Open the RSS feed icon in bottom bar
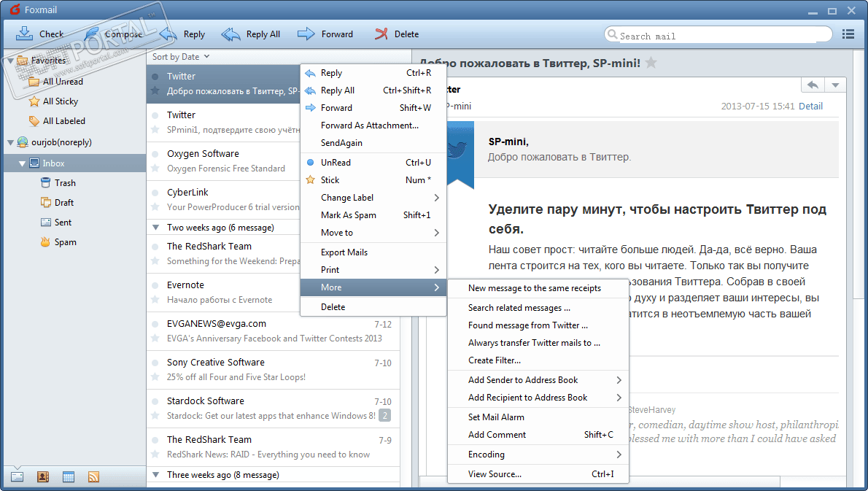The height and width of the screenshot is (491, 868). [93, 476]
